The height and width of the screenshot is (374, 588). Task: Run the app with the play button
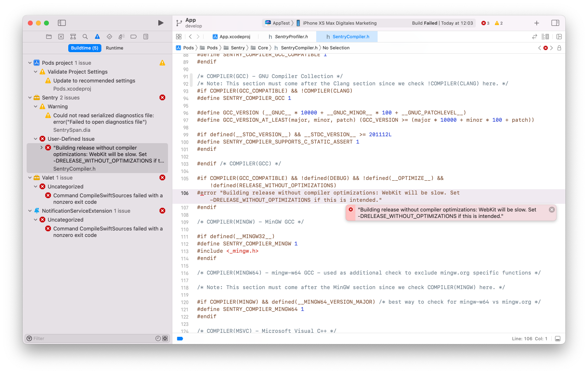pyautogui.click(x=160, y=23)
